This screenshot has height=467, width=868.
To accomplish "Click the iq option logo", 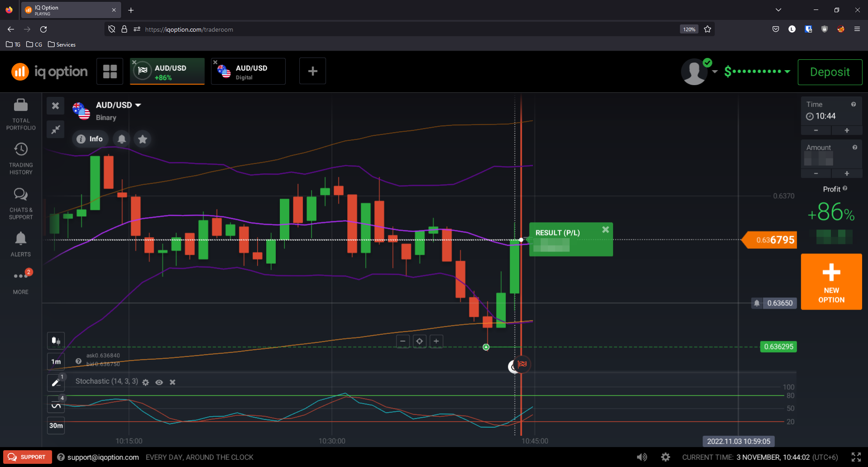I will point(50,71).
